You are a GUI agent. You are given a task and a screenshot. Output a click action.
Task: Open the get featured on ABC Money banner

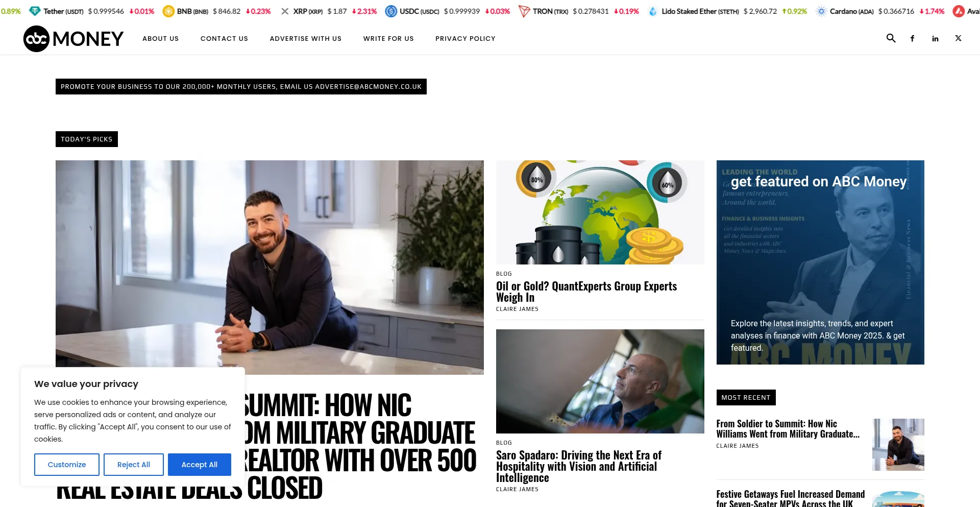(820, 262)
